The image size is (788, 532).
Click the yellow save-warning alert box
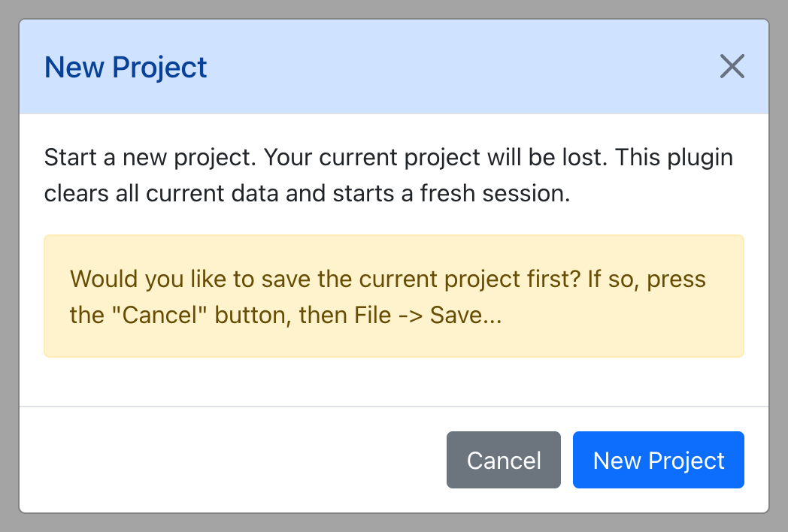pyautogui.click(x=394, y=296)
